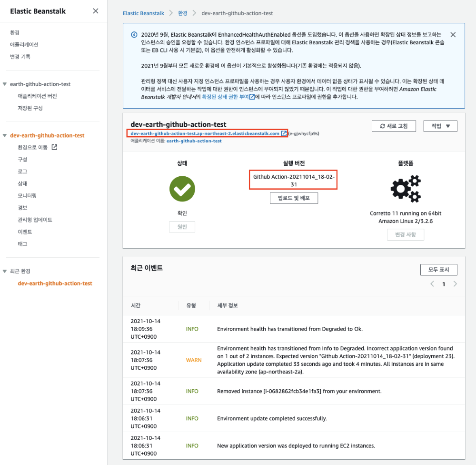The width and height of the screenshot is (476, 465).
Task: Open 태그 tags in sidebar
Action: 22,244
